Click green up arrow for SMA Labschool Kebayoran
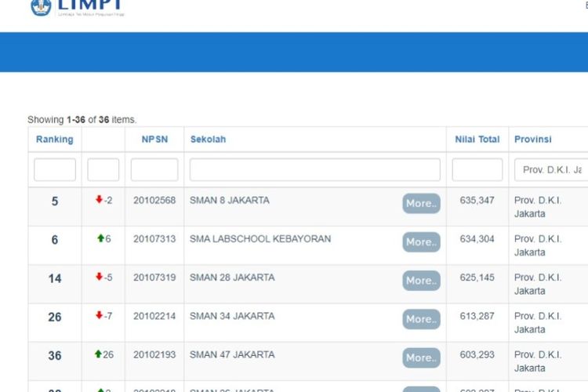This screenshot has width=588, height=392. 100,238
